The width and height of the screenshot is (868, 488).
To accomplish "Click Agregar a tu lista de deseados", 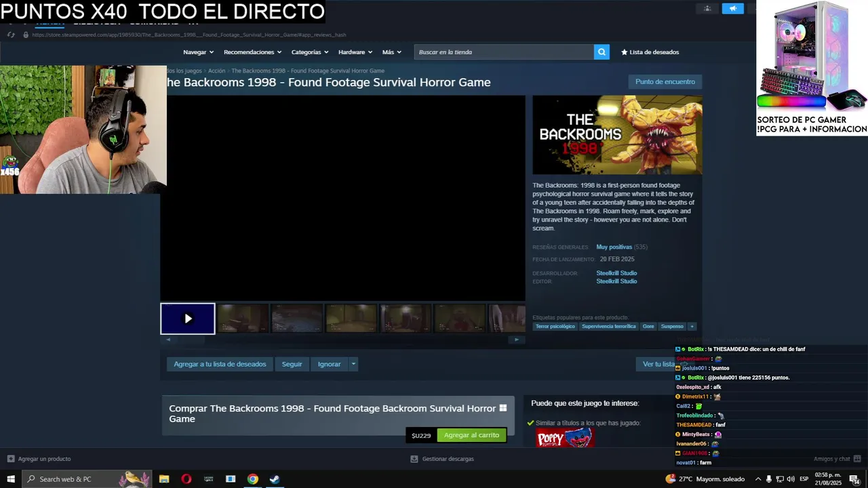I will (220, 364).
